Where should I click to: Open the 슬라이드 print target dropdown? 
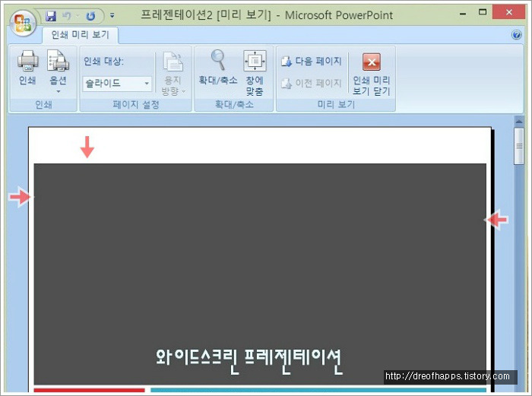click(x=117, y=84)
